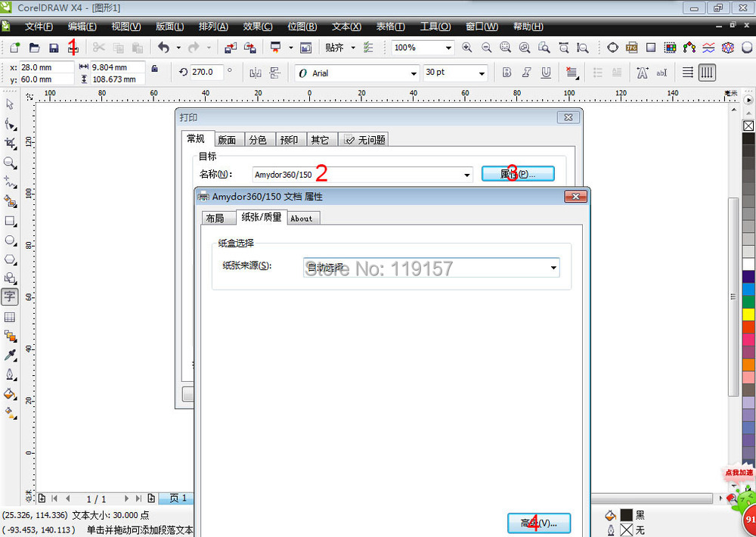The width and height of the screenshot is (756, 537).
Task: Expand the 纸张来源 paper source dropdown
Action: pos(553,267)
